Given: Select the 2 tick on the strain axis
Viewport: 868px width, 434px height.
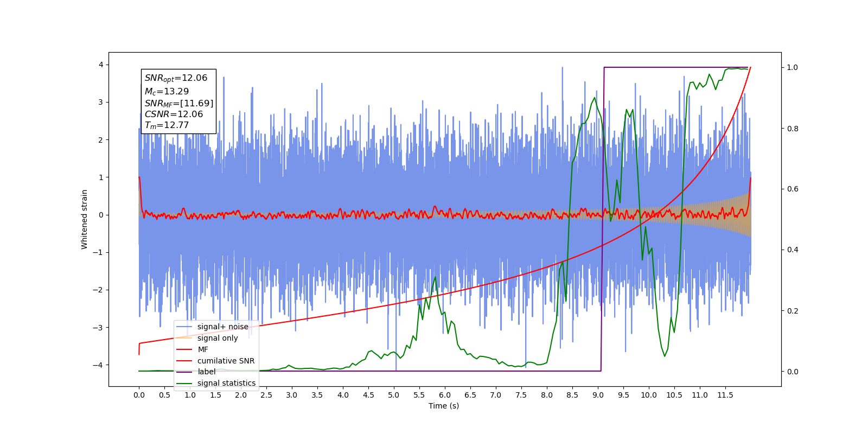Looking at the screenshot, I should click(x=100, y=139).
